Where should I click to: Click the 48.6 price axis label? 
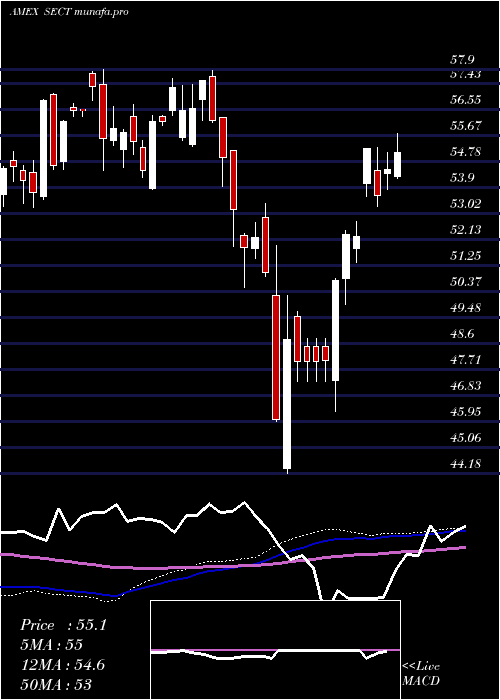(x=462, y=333)
